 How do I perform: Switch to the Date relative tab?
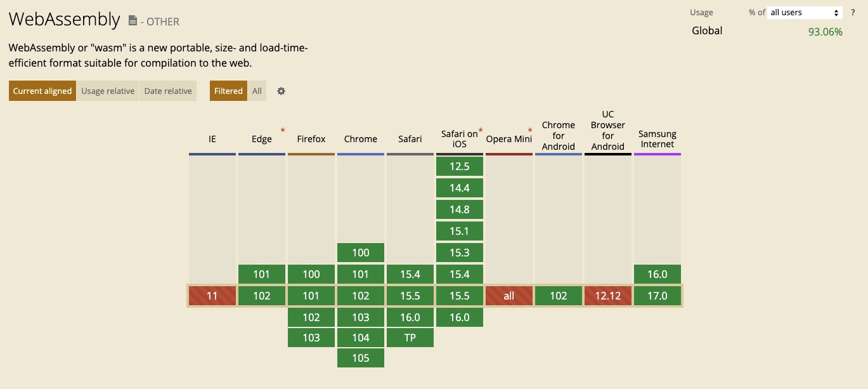168,91
